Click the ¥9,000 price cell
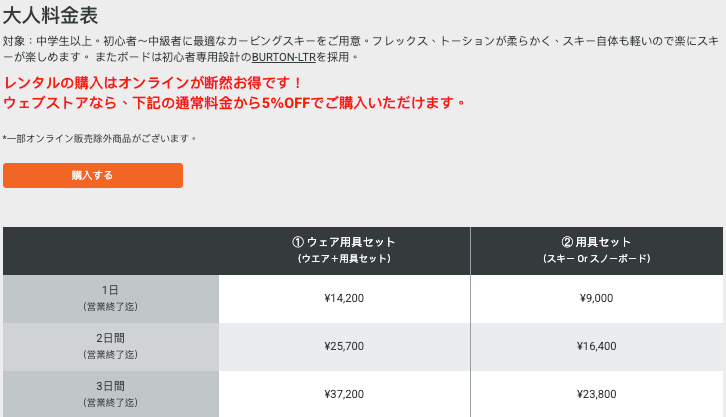The width and height of the screenshot is (726, 417). coord(597,298)
